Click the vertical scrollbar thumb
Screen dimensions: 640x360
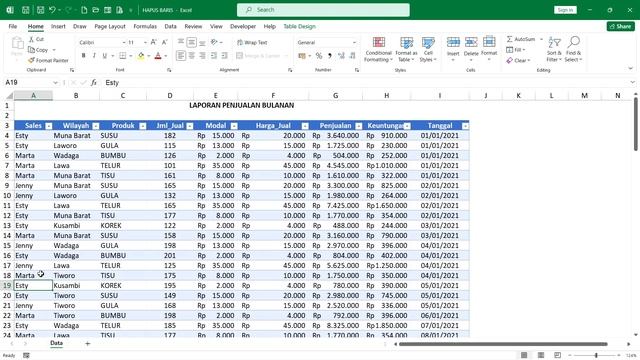[636, 124]
